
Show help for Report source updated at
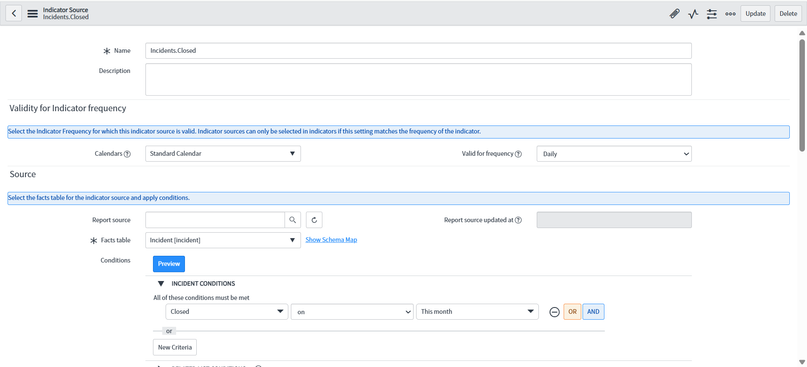tap(518, 220)
